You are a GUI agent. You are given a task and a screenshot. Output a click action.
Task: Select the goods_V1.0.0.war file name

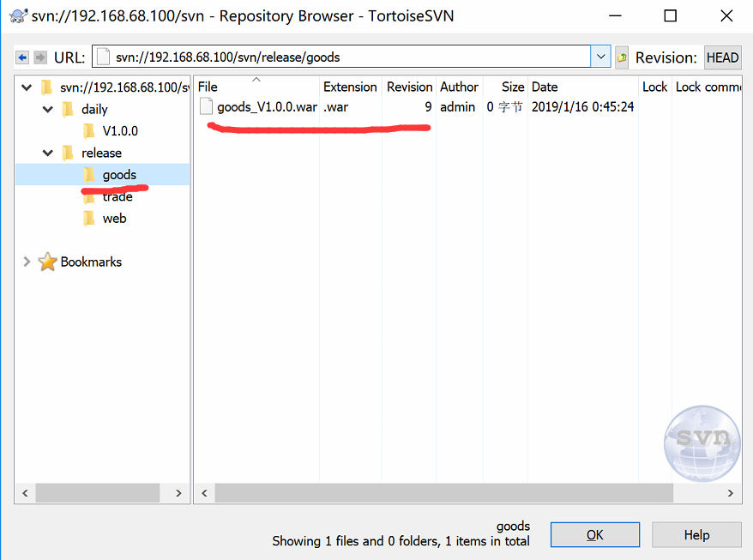tap(267, 106)
